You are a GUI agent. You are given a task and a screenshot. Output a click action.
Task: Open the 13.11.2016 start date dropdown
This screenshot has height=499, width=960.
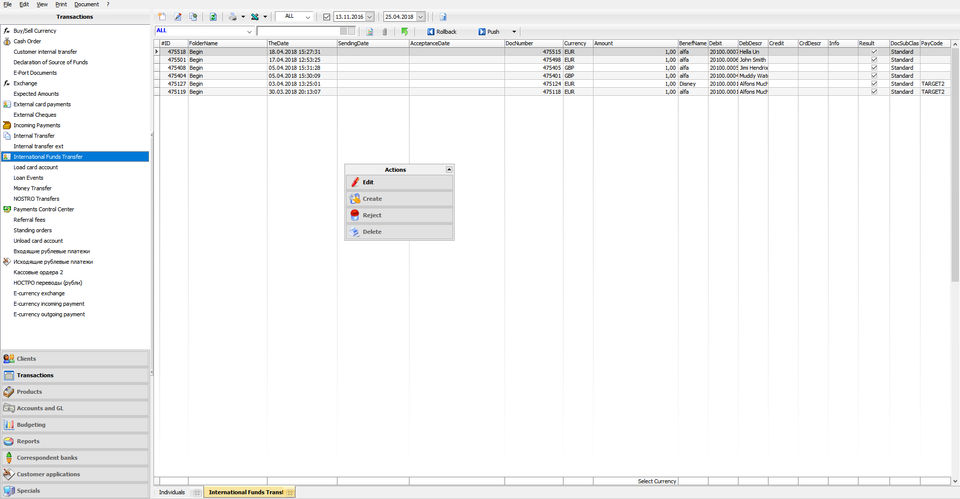tap(370, 17)
